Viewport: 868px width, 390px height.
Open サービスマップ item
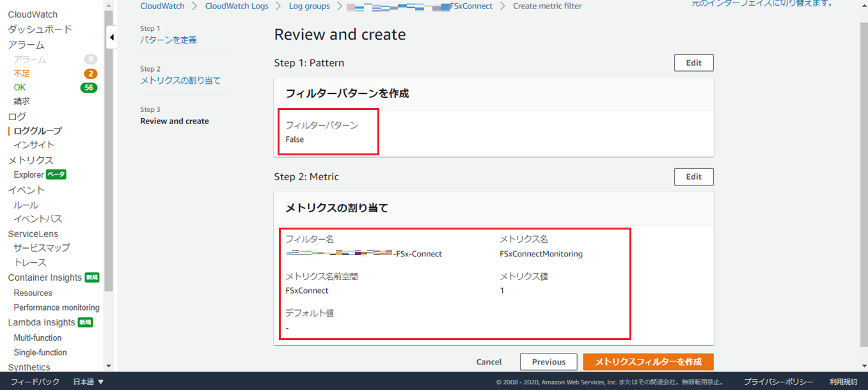(42, 247)
